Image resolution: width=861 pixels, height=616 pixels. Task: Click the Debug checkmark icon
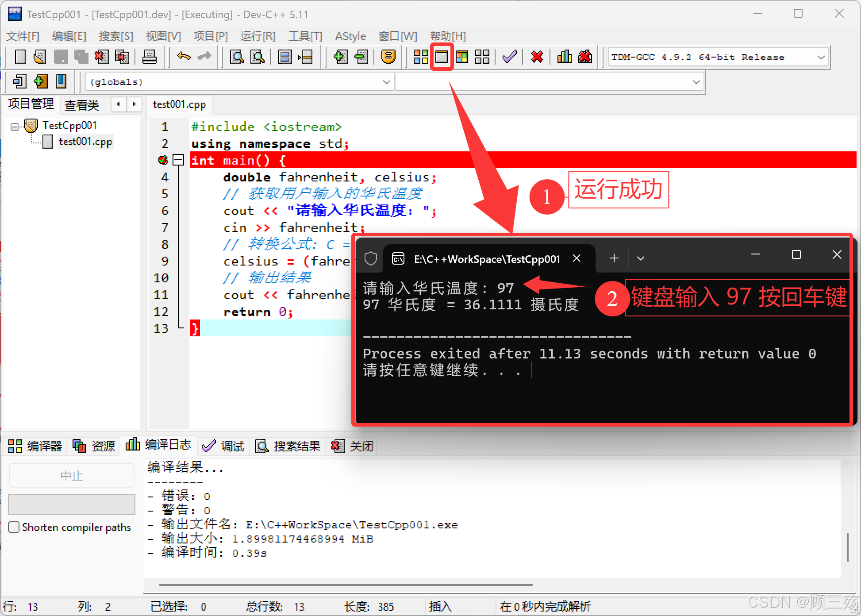[x=510, y=57]
